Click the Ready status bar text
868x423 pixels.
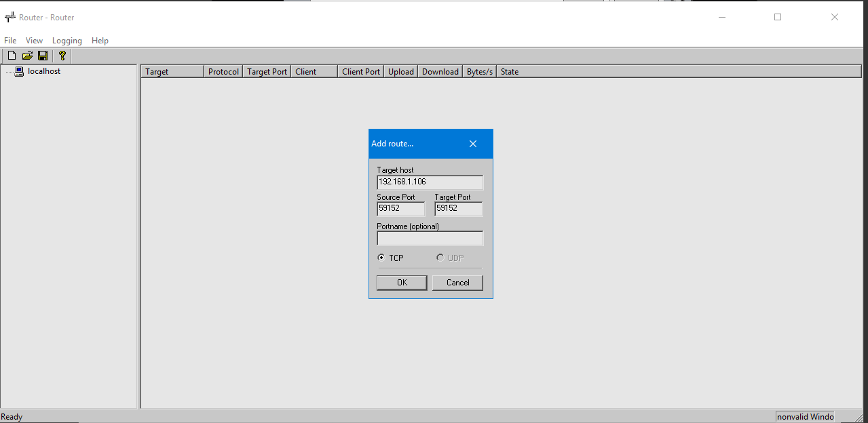(x=12, y=417)
